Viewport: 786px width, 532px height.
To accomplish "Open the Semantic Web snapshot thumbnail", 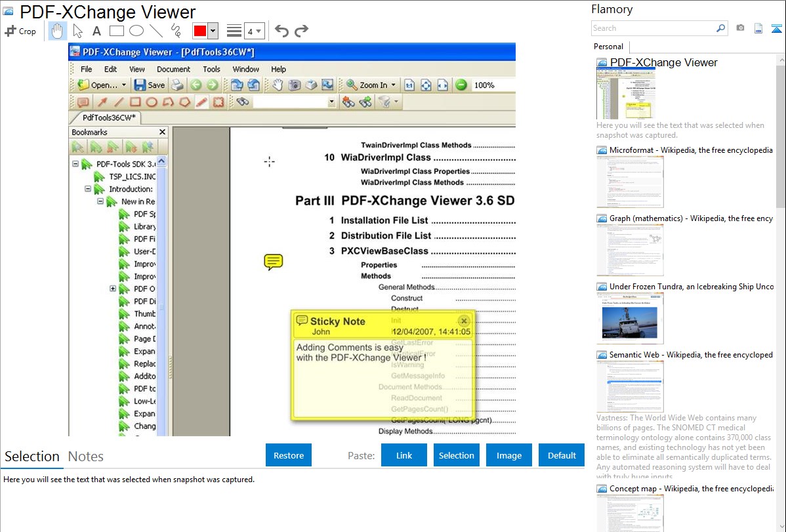I will [x=630, y=386].
